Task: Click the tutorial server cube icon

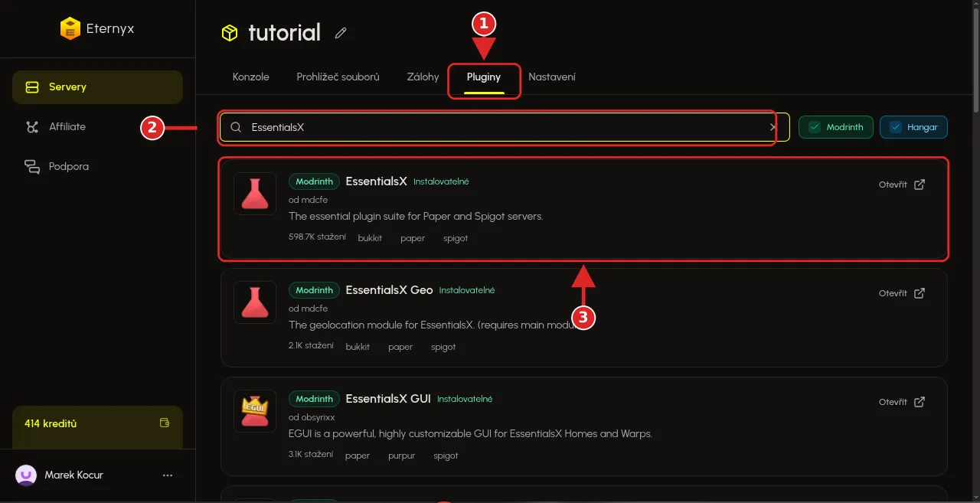Action: 230,33
